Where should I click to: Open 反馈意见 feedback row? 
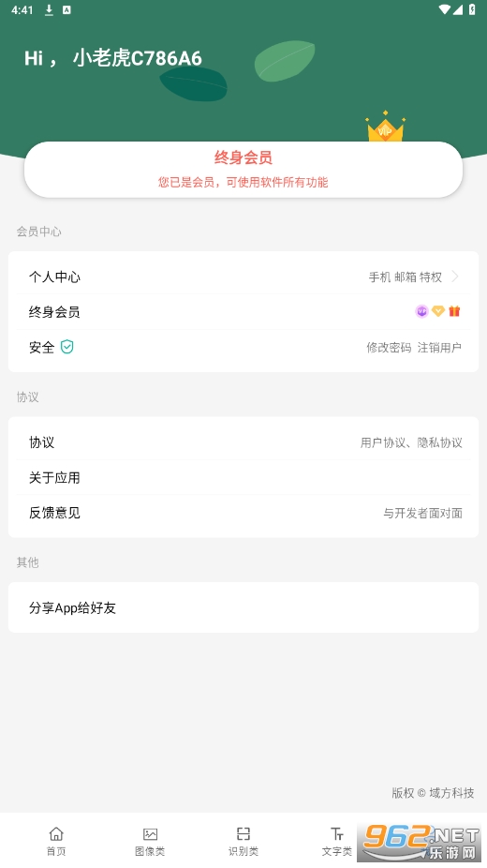pos(243,513)
